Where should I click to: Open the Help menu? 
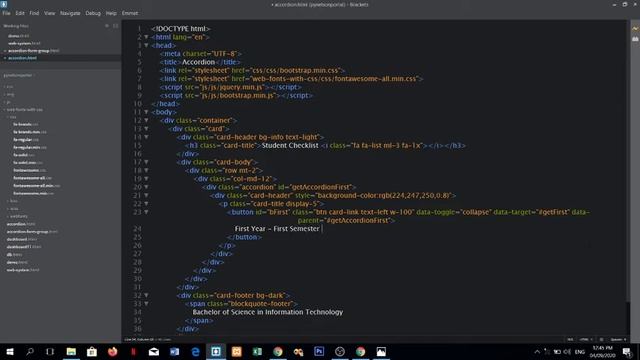click(x=111, y=13)
